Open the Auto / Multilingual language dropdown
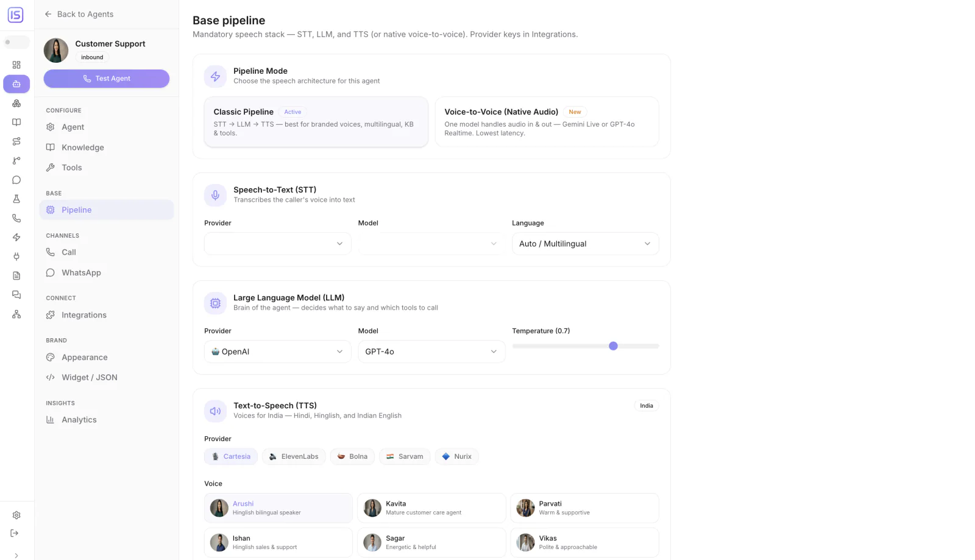Screen dimensions: 975x560 pos(585,244)
